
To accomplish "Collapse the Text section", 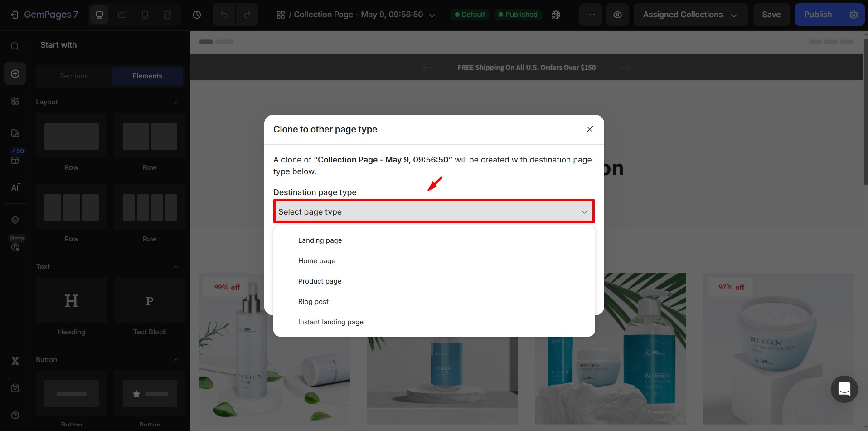I will [x=176, y=267].
